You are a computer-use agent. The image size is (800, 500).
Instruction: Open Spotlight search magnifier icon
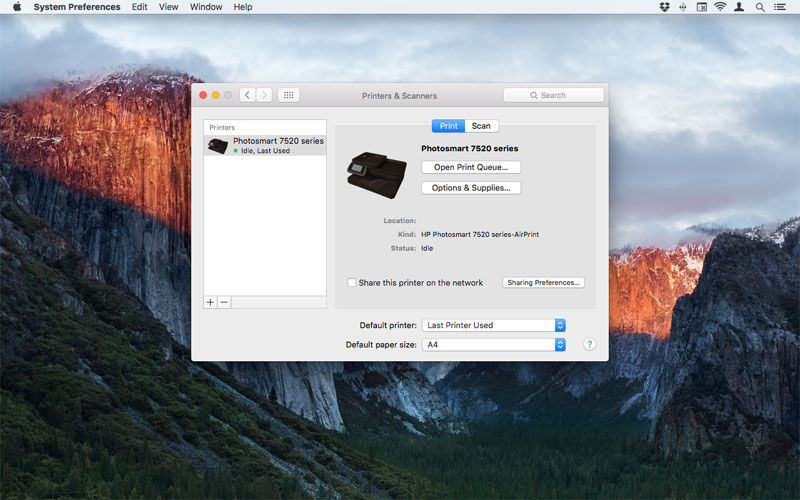[x=760, y=7]
